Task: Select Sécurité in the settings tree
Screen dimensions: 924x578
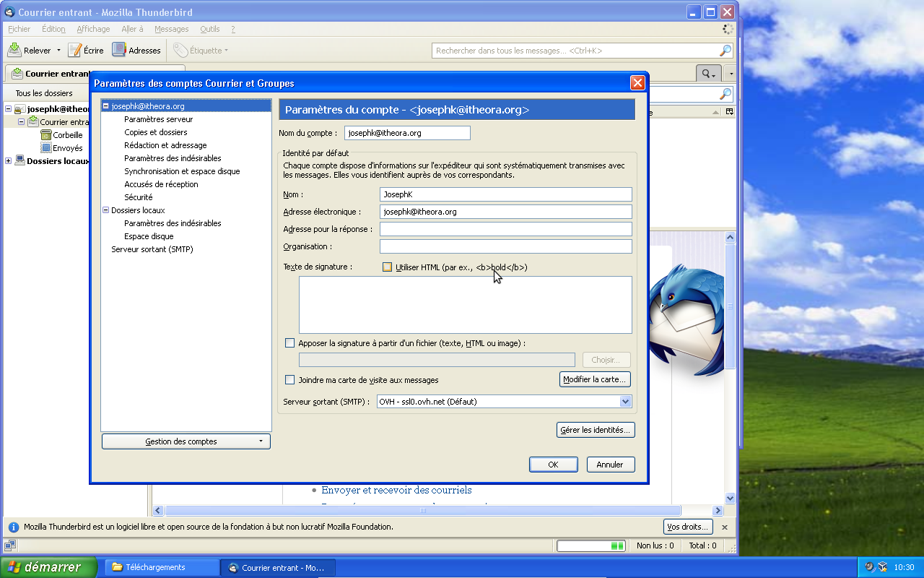Action: point(139,197)
